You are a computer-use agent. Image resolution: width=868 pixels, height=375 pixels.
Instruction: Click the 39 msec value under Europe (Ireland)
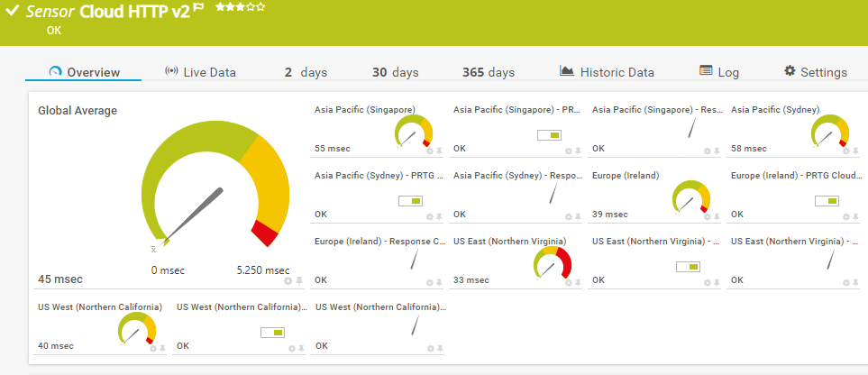pos(610,215)
